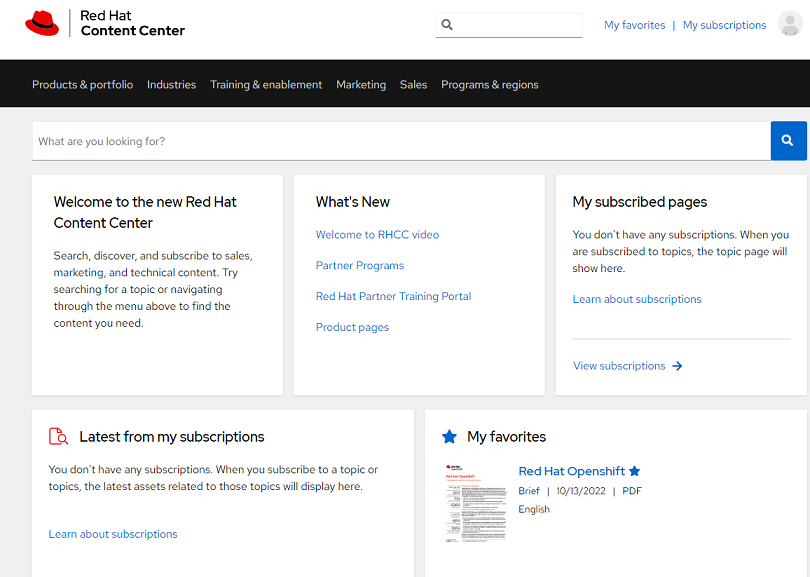Screen dimensions: 810x577
Task: Click the 'PDF' format label
Action: pos(632,491)
